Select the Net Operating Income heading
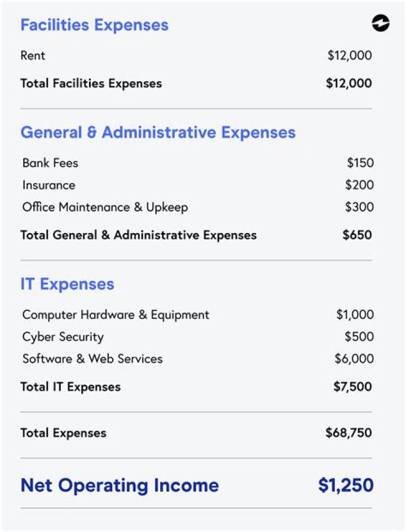 tap(120, 485)
